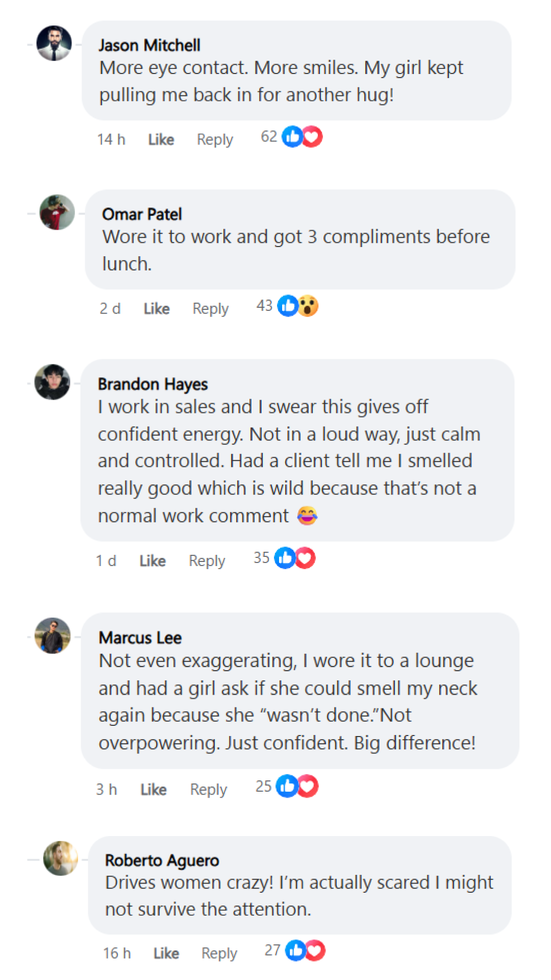Viewport: 551px width, 980px height.
Task: Like Brandon Hayes' comment
Action: click(x=153, y=561)
